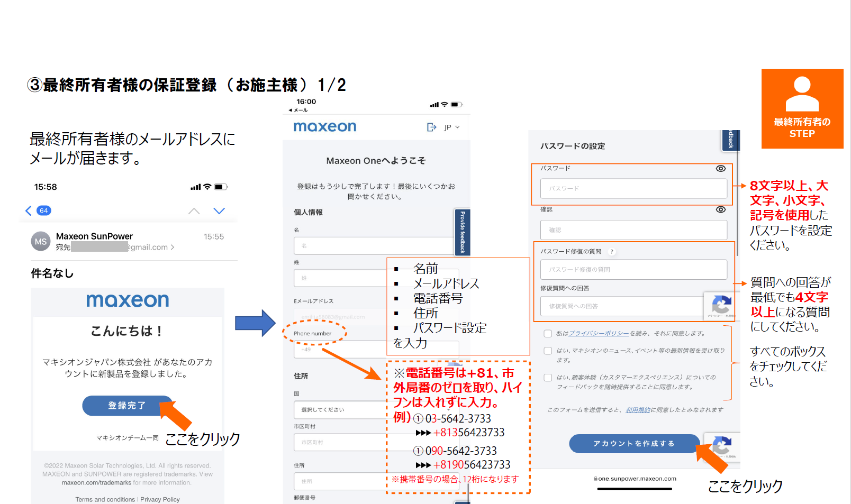851x504 pixels.
Task: Check the マキシオンのニュース newsletter box
Action: click(x=548, y=351)
